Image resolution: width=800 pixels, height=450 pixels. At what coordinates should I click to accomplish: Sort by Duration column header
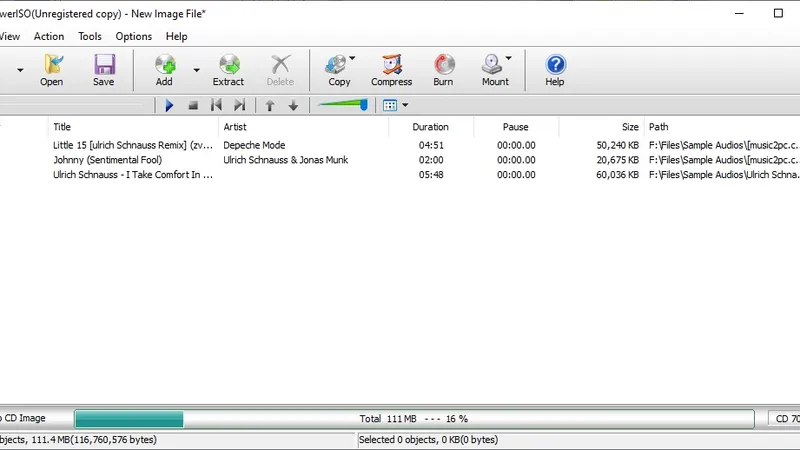point(431,127)
